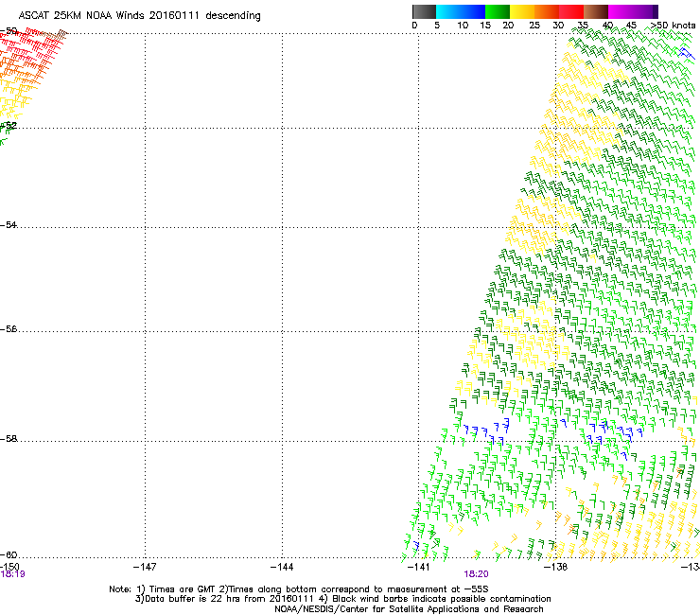
Task: Click the chart title 'ASCAT 25KM NOAA Winds'
Action: pyautogui.click(x=81, y=15)
